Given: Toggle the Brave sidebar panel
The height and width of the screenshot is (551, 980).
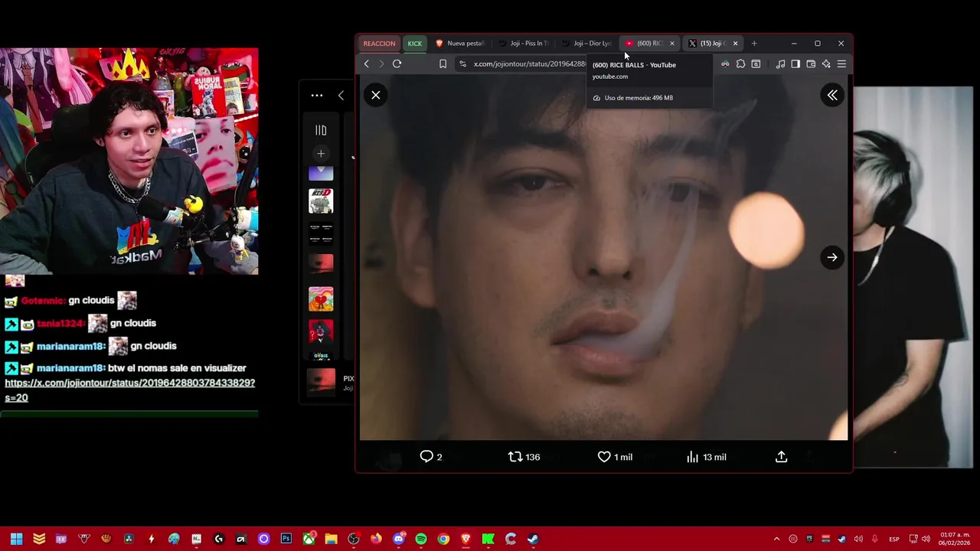Looking at the screenshot, I should tap(795, 64).
